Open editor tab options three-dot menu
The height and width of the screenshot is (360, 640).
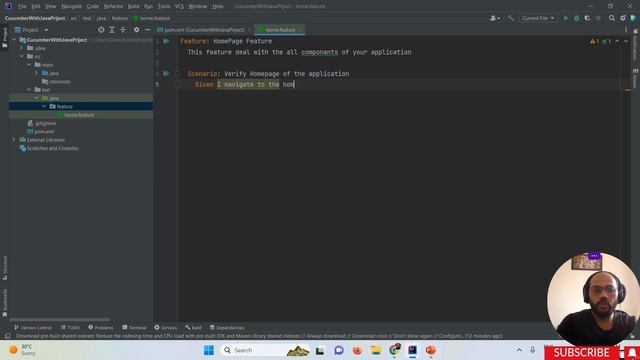[626, 30]
